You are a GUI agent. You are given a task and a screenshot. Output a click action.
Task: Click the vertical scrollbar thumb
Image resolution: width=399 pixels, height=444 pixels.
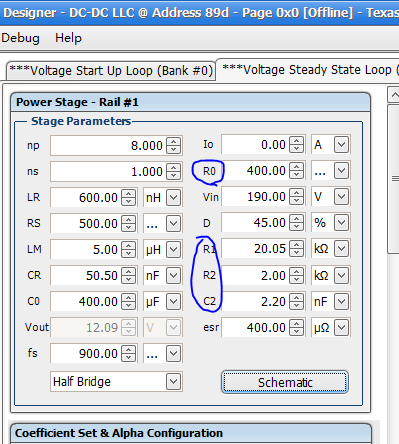tap(394, 179)
